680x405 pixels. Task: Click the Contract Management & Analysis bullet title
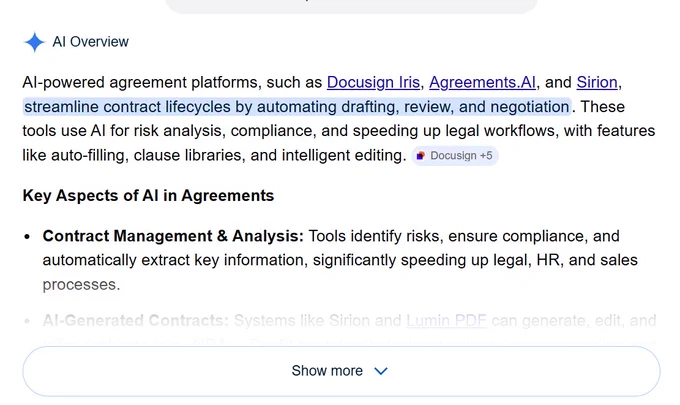click(x=173, y=236)
